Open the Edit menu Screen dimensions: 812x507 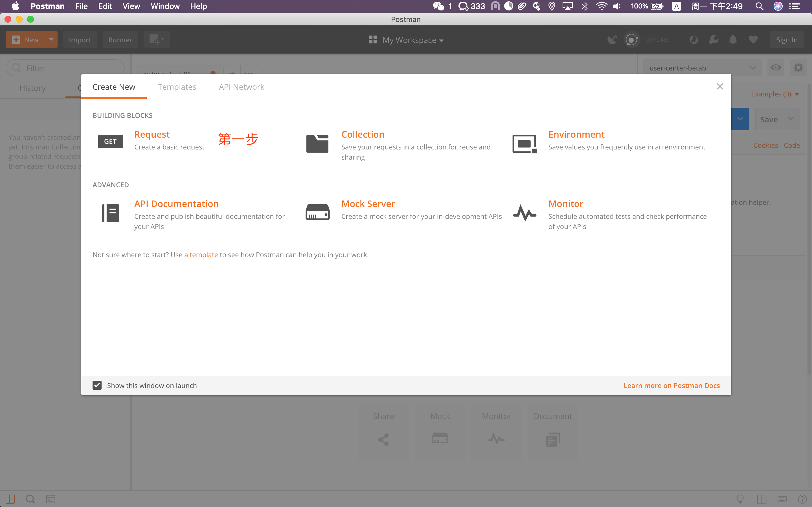pos(105,6)
